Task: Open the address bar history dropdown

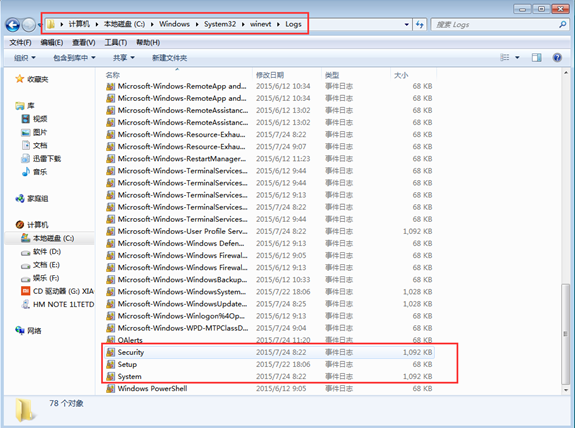Action: pos(407,25)
